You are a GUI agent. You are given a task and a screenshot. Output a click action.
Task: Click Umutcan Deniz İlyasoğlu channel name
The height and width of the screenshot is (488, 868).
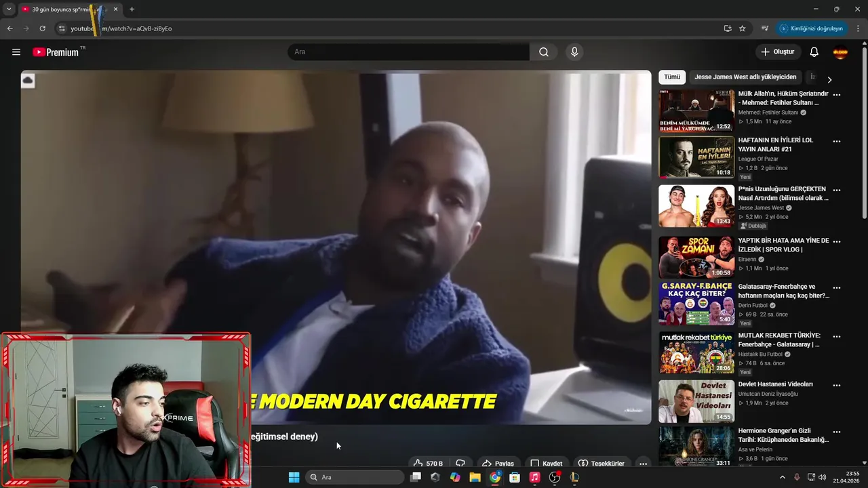768,394
